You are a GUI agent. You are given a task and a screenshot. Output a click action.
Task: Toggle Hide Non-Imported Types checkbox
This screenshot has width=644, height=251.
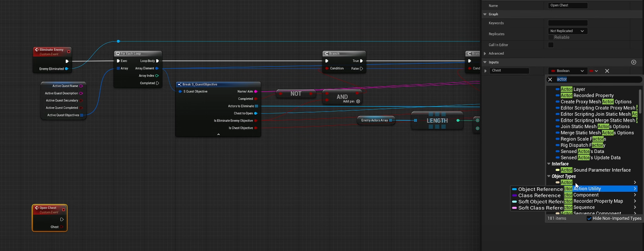point(589,219)
